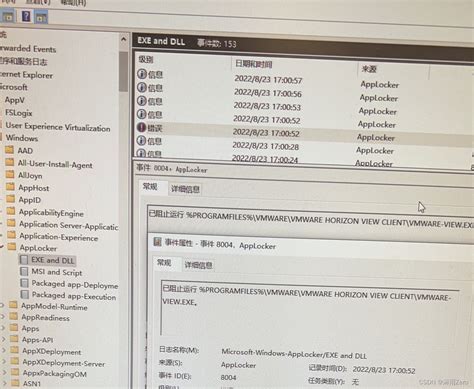This screenshot has height=389, width=474.
Task: Expand the Apps folder
Action: click(3, 328)
